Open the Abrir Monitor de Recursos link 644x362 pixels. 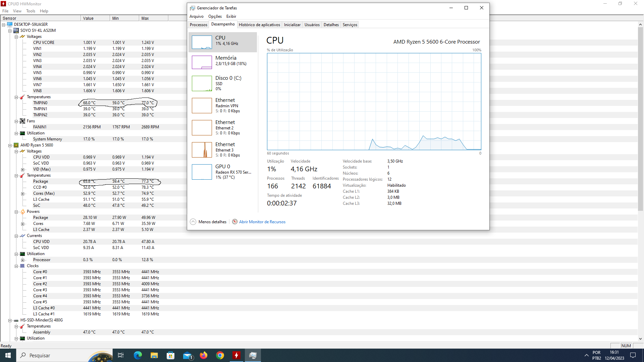coord(262,222)
